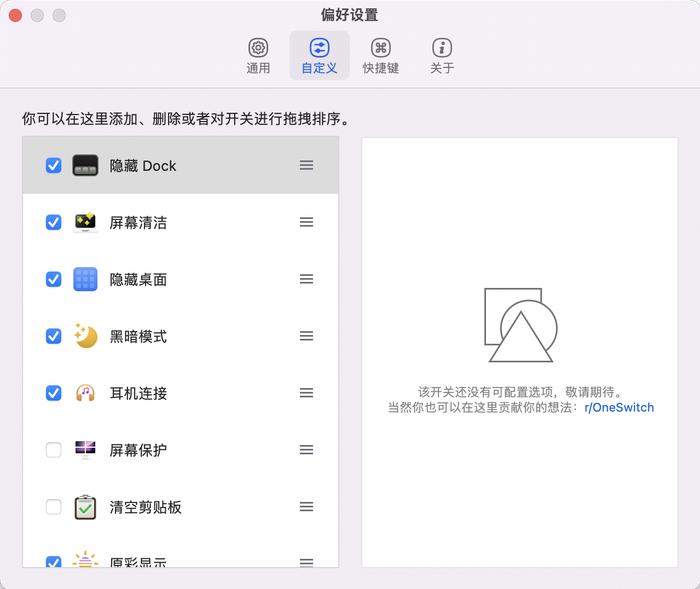Click the reorder handle for 黑暗模式
The image size is (700, 589).
(x=306, y=336)
